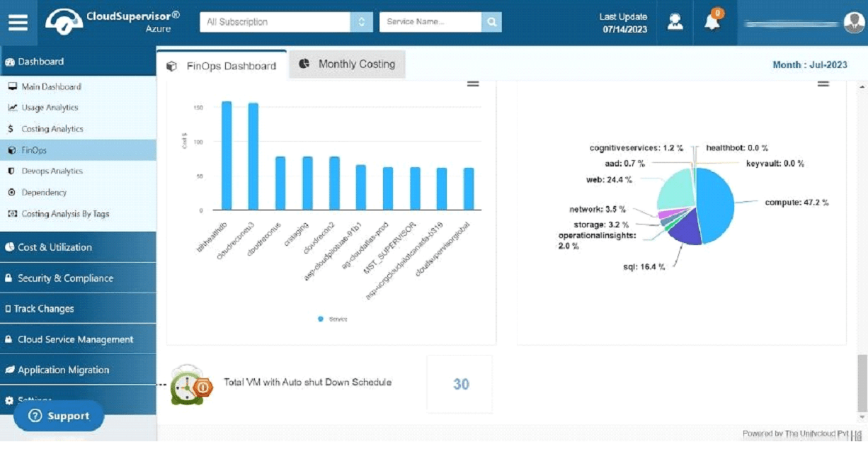Toggle the Service legend series
This screenshot has width=868, height=459.
pos(333,319)
